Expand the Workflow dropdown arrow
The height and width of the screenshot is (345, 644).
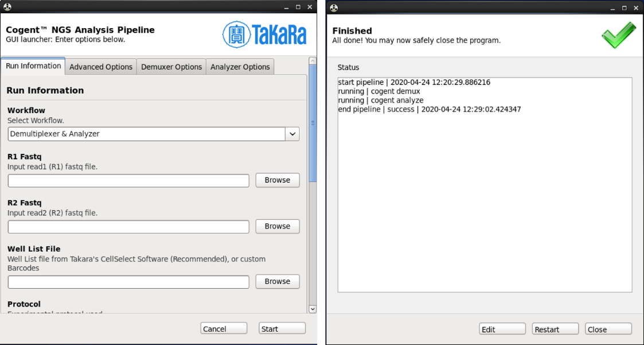click(x=292, y=134)
